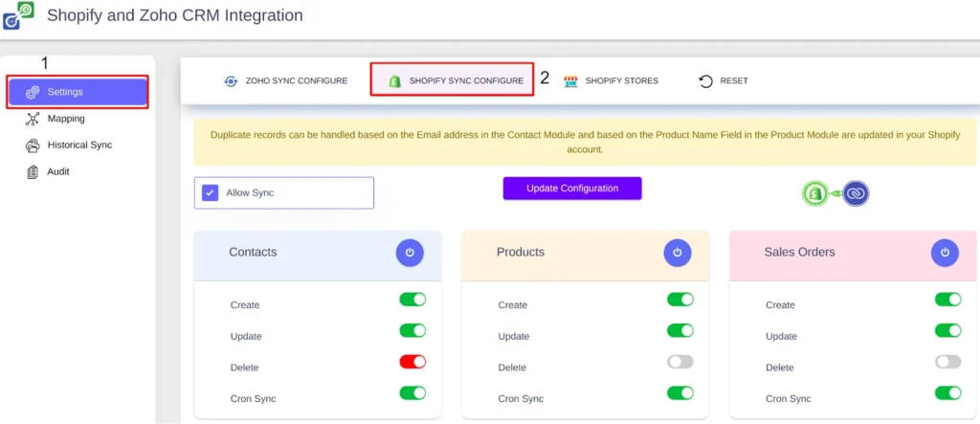
Task: Disable Update toggle under Products
Action: [x=680, y=331]
